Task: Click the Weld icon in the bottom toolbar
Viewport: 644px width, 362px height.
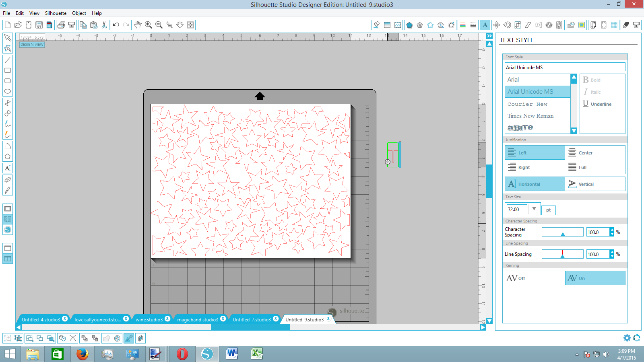Action: click(107, 338)
